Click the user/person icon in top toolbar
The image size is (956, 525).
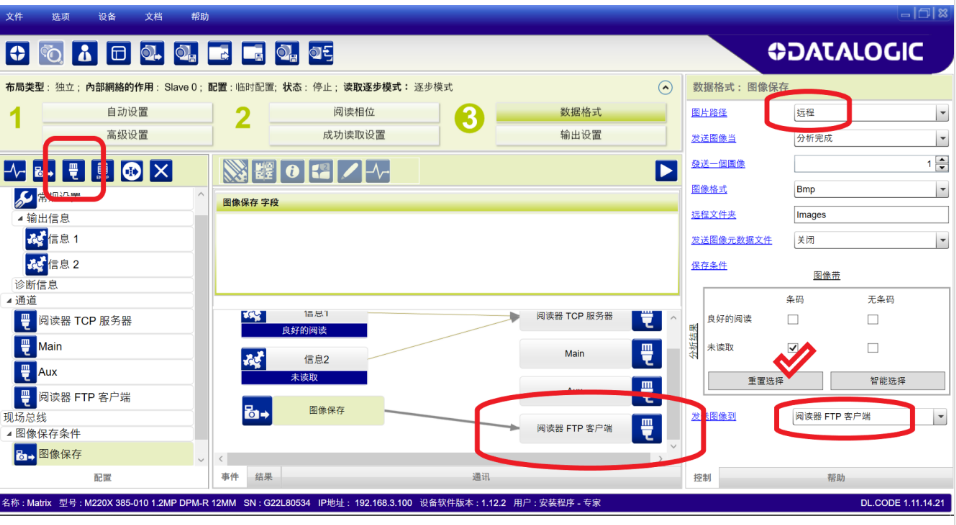pos(86,53)
